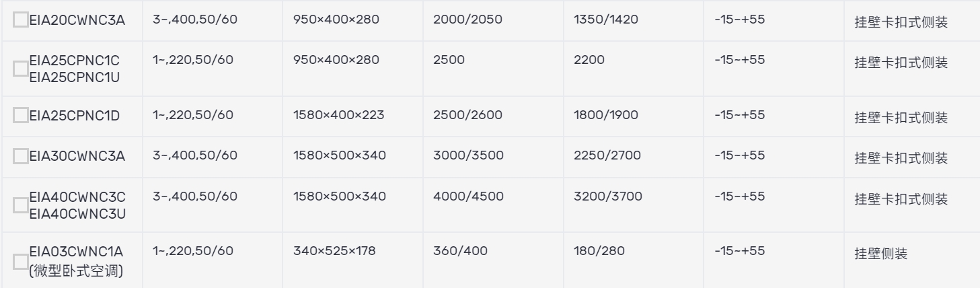Select the 180/280 cell

tap(633, 260)
